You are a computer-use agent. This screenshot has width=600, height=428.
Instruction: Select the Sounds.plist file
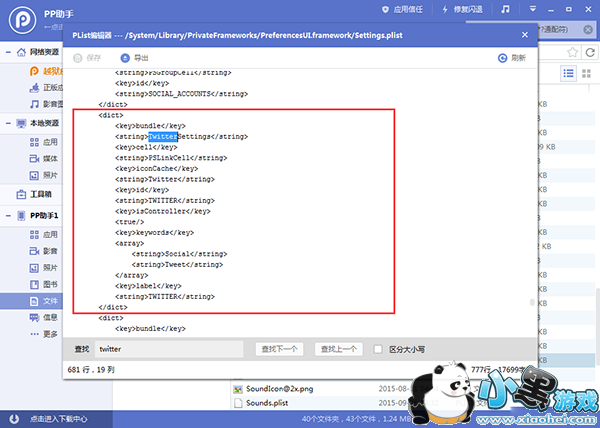coord(267,403)
